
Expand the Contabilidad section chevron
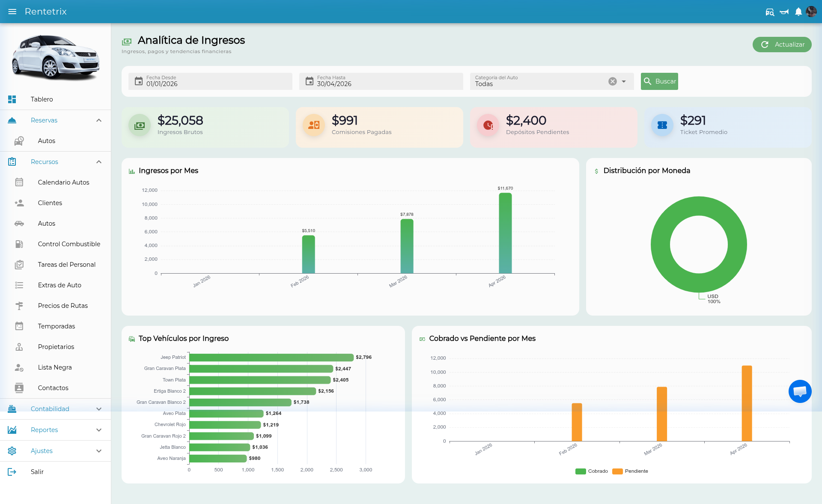(99, 409)
